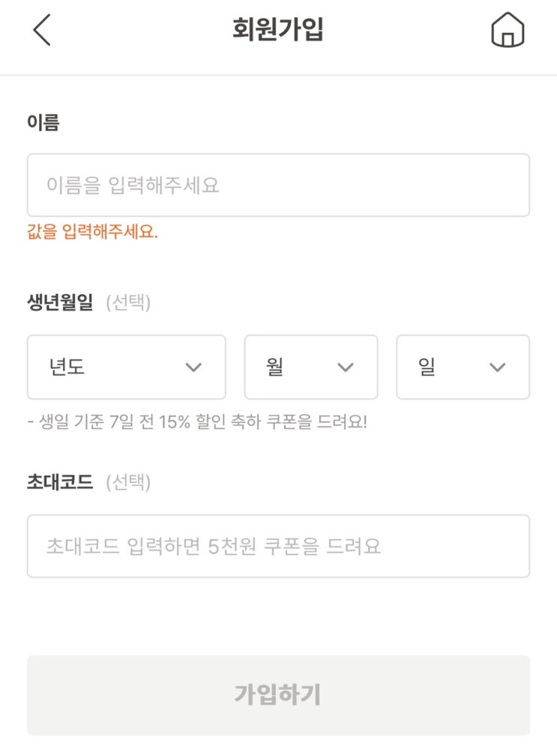Click placeholder text 이름을 입력해주세요
557x756 pixels.
click(x=133, y=185)
